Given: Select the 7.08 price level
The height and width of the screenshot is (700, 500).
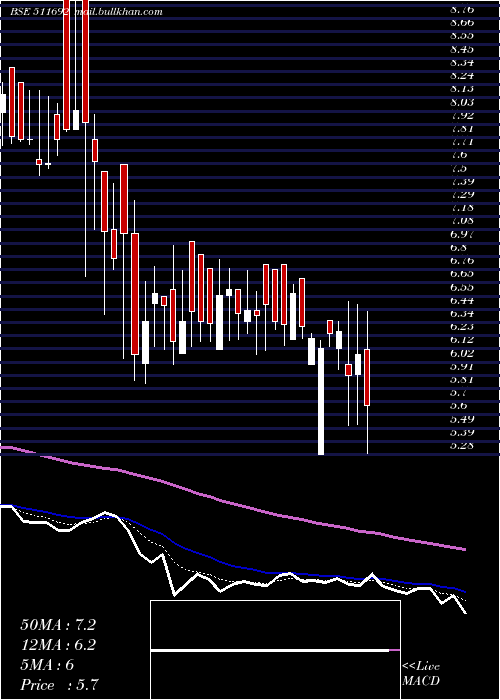Looking at the screenshot, I should pyautogui.click(x=462, y=221).
